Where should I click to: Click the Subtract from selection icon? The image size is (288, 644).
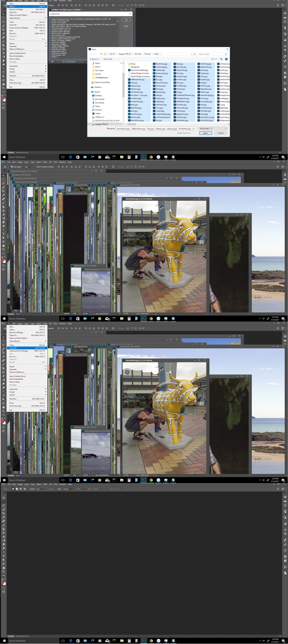[x=20, y=489]
